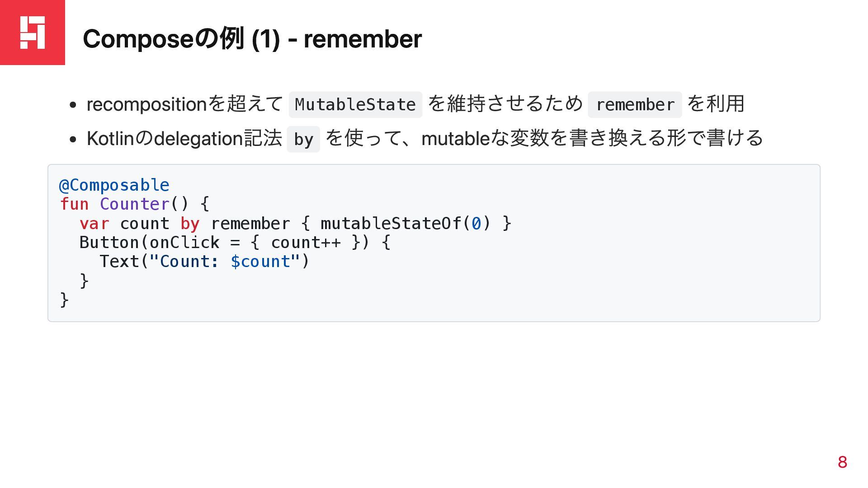Click the red logo icon in corner
This screenshot has width=868, height=488.
click(33, 33)
